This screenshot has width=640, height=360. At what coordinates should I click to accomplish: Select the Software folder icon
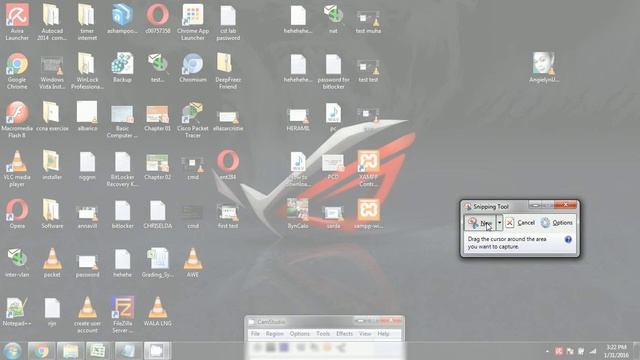coord(52,213)
